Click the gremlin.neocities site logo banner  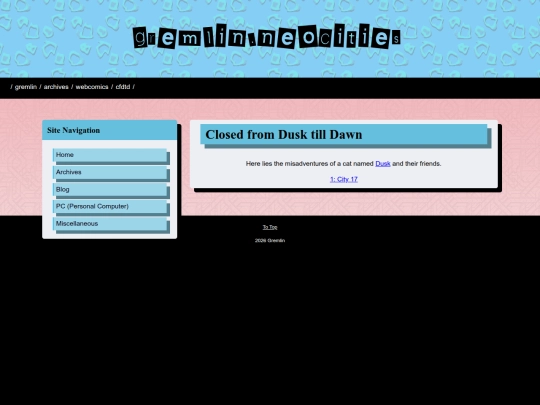(x=267, y=37)
